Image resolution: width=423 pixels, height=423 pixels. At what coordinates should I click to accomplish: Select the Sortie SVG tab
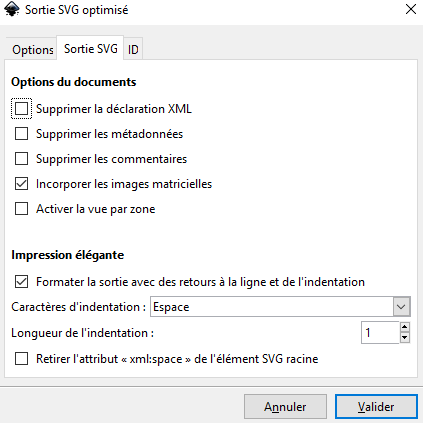(90, 49)
